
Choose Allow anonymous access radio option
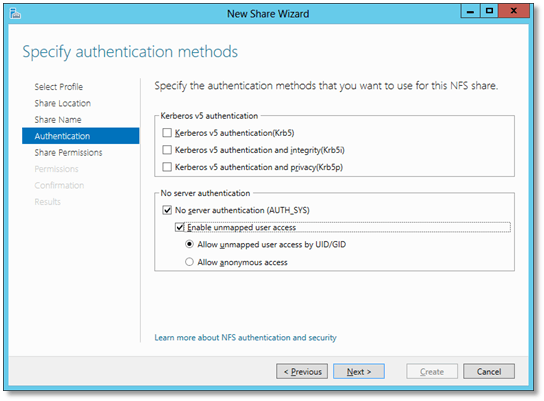[x=189, y=262]
